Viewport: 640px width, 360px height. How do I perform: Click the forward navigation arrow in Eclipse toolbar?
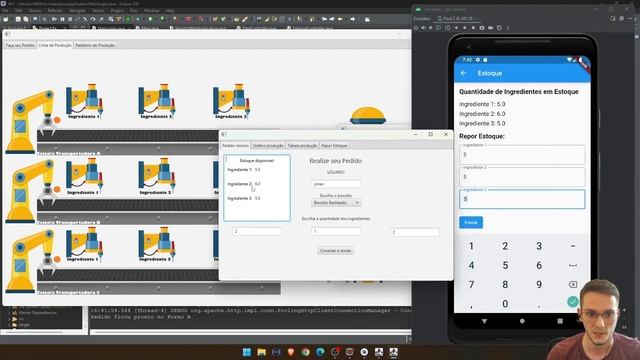click(353, 19)
